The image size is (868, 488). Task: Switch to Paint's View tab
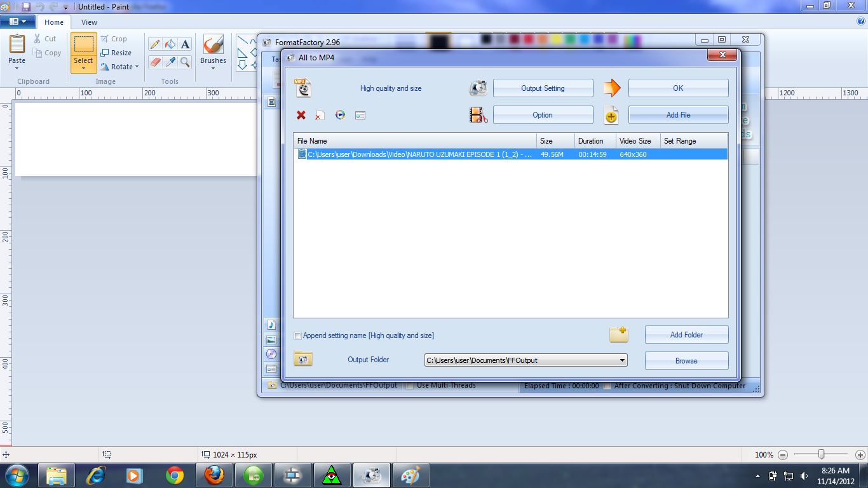point(90,22)
